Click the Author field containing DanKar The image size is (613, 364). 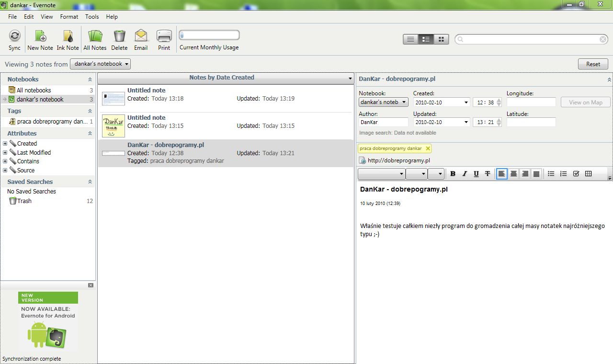pyautogui.click(x=384, y=122)
